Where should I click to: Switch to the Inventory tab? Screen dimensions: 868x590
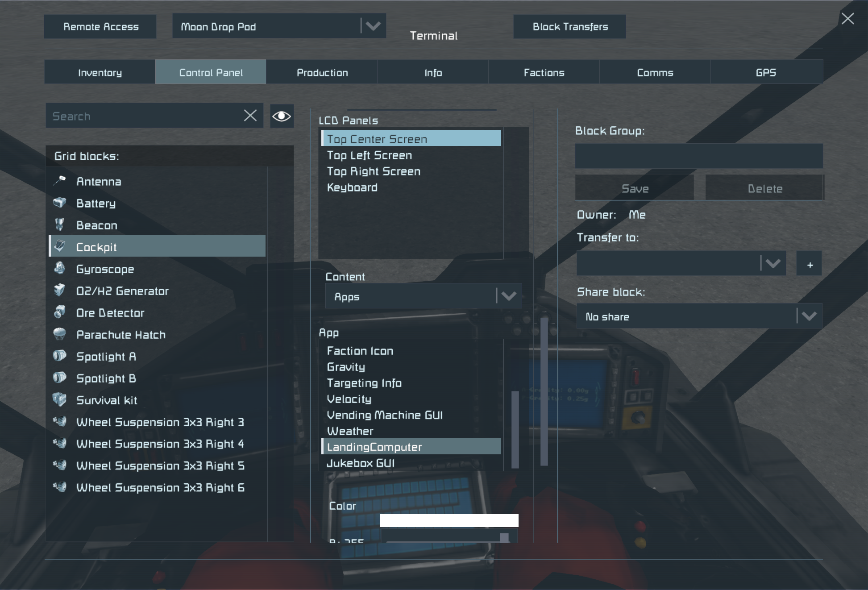tap(100, 72)
